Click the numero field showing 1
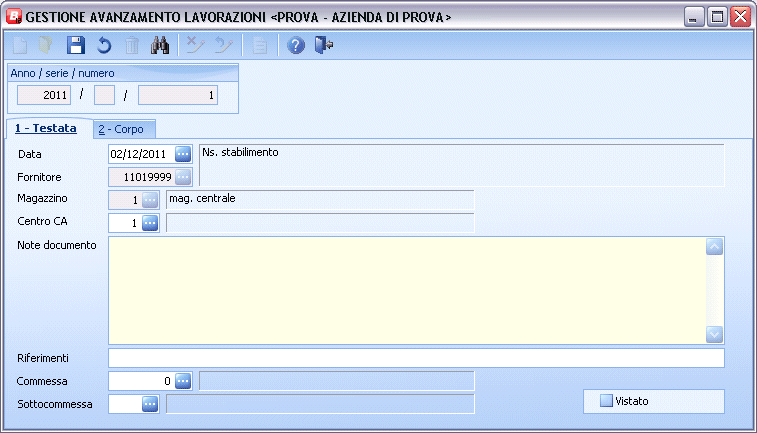757x433 pixels. pos(178,95)
